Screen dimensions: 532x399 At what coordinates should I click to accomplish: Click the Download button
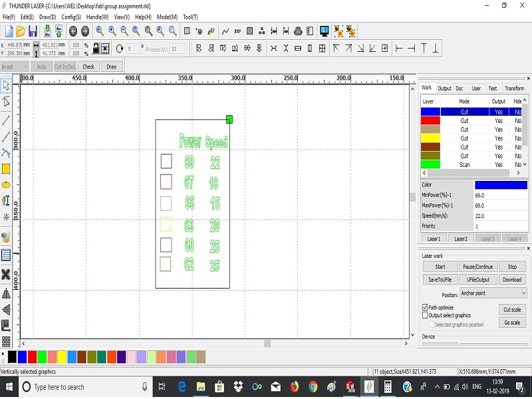pos(512,279)
